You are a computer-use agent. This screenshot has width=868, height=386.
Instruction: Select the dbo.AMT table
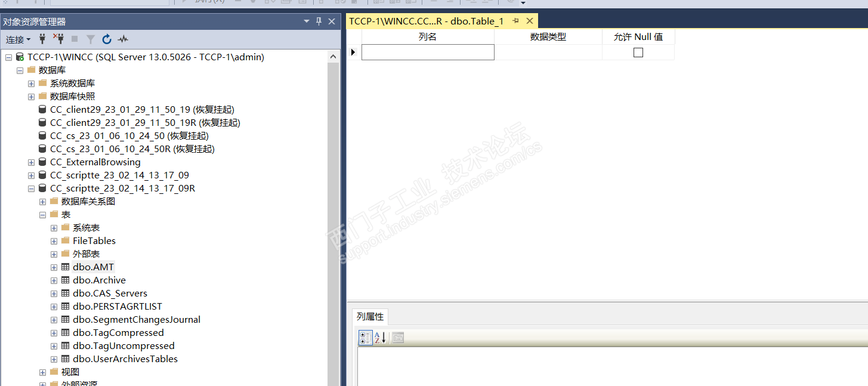(93, 267)
